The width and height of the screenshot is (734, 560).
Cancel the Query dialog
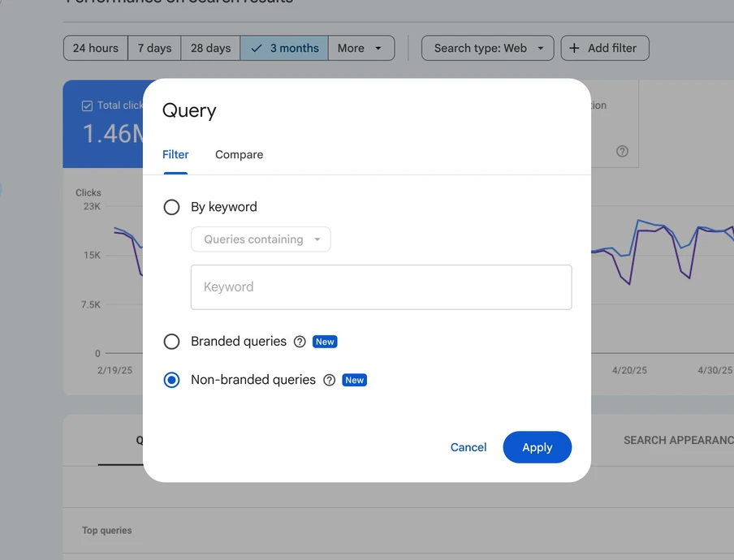click(x=468, y=447)
